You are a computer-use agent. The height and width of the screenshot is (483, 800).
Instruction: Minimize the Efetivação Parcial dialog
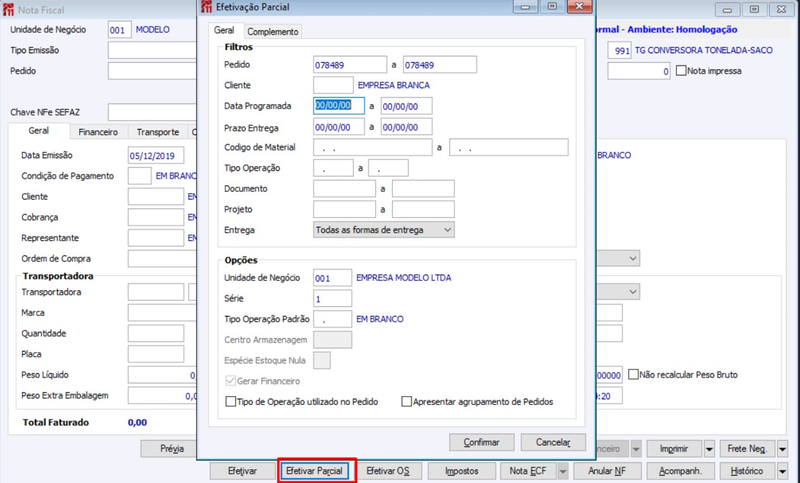[x=526, y=7]
